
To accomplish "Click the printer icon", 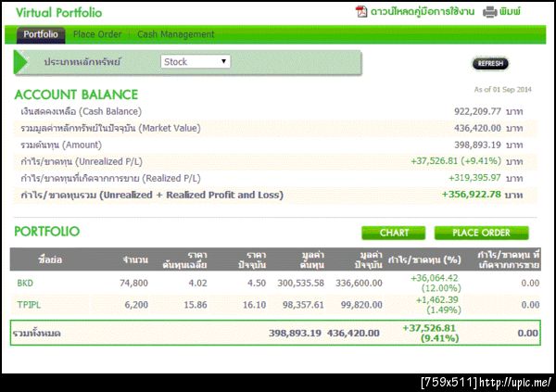I will (x=489, y=12).
